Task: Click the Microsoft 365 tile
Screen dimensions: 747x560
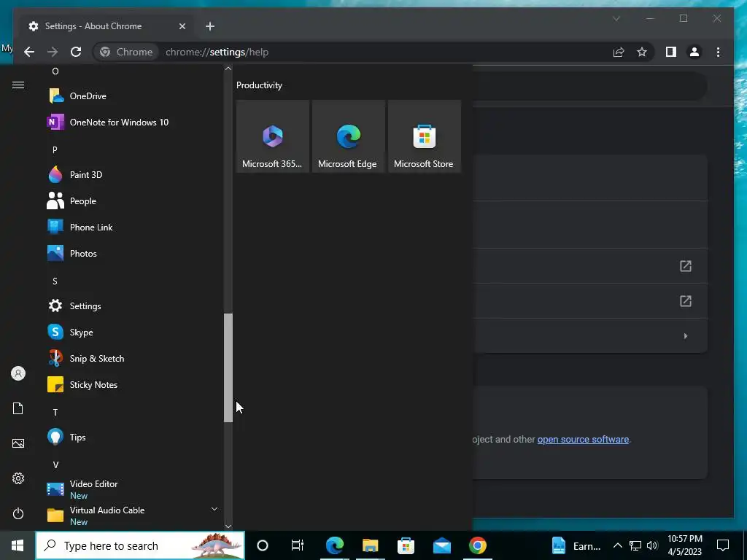Action: pyautogui.click(x=273, y=136)
